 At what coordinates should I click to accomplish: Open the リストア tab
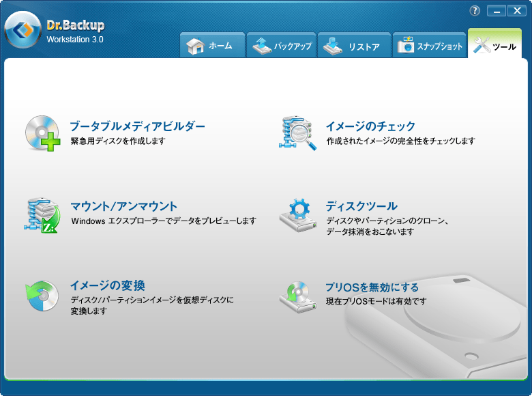click(354, 45)
